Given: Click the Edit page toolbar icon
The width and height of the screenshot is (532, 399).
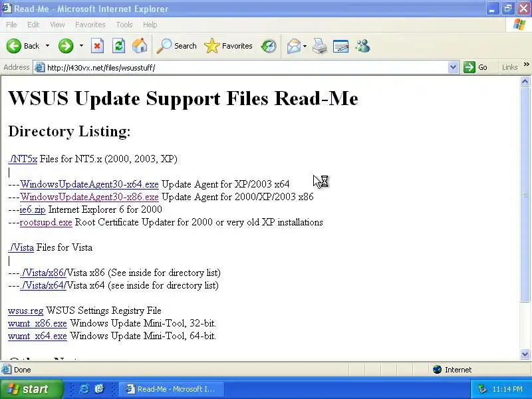Looking at the screenshot, I should click(341, 46).
